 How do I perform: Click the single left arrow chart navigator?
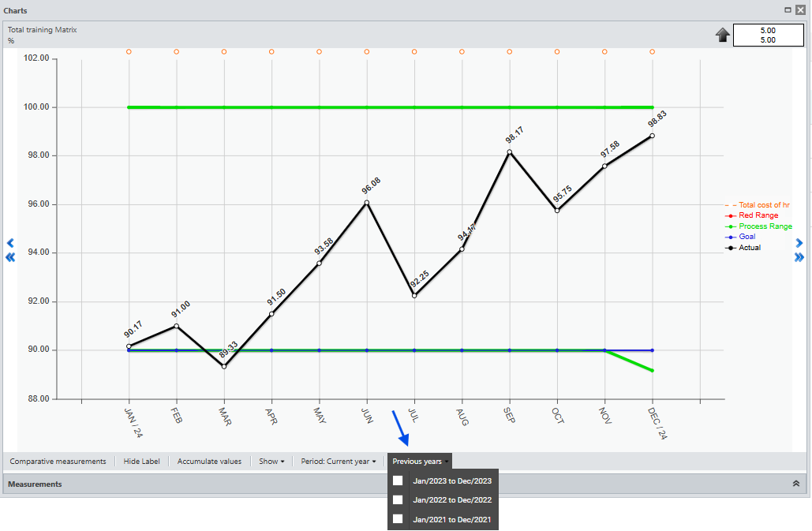tap(10, 243)
